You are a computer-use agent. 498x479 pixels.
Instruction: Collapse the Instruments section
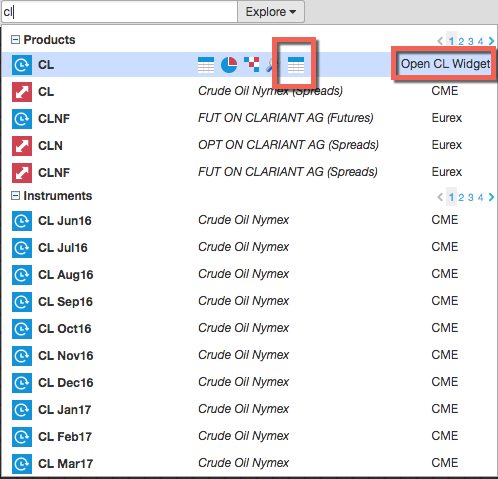pos(15,196)
